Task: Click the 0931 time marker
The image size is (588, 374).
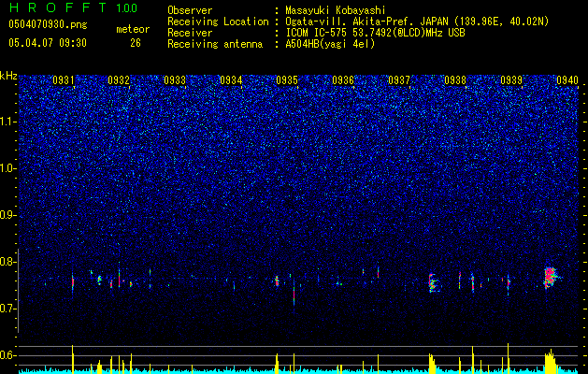Action: pos(63,79)
